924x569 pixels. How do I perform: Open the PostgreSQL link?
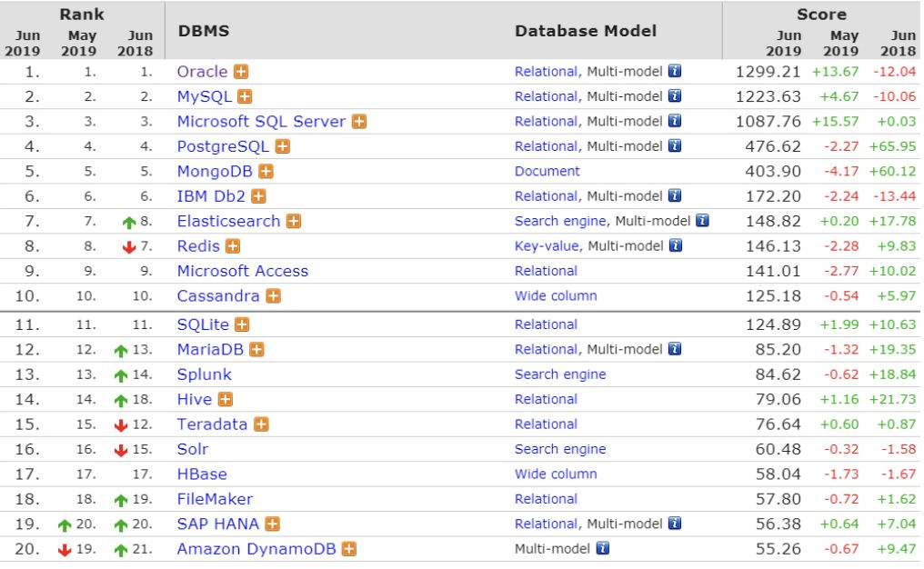224,146
